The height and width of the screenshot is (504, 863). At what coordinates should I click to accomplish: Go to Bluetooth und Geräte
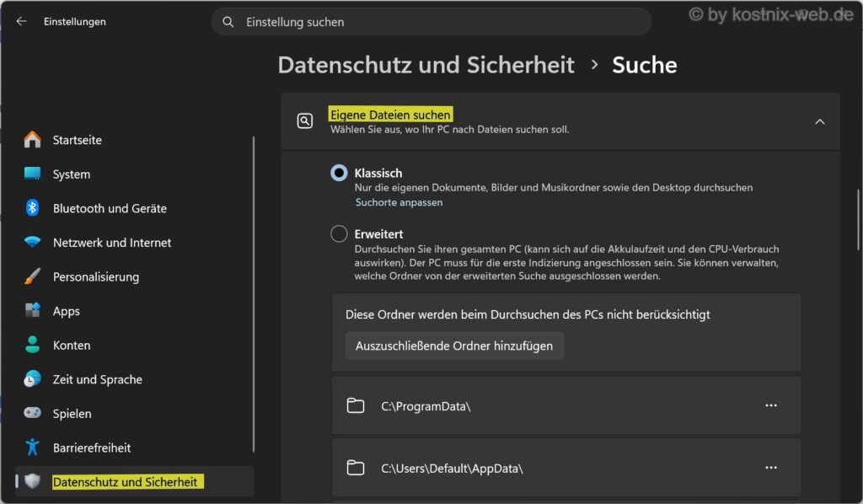(134, 208)
